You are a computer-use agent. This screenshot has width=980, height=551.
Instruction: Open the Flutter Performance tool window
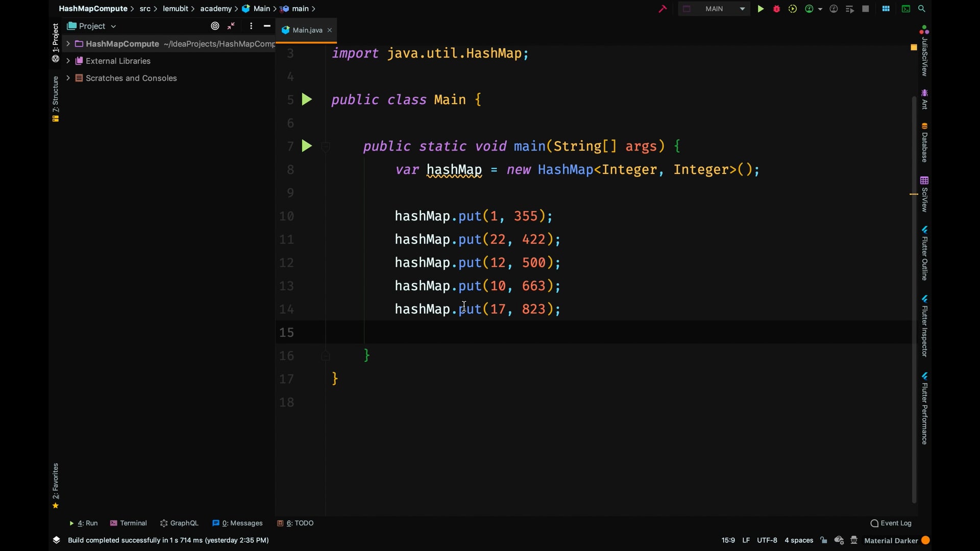[924, 409]
